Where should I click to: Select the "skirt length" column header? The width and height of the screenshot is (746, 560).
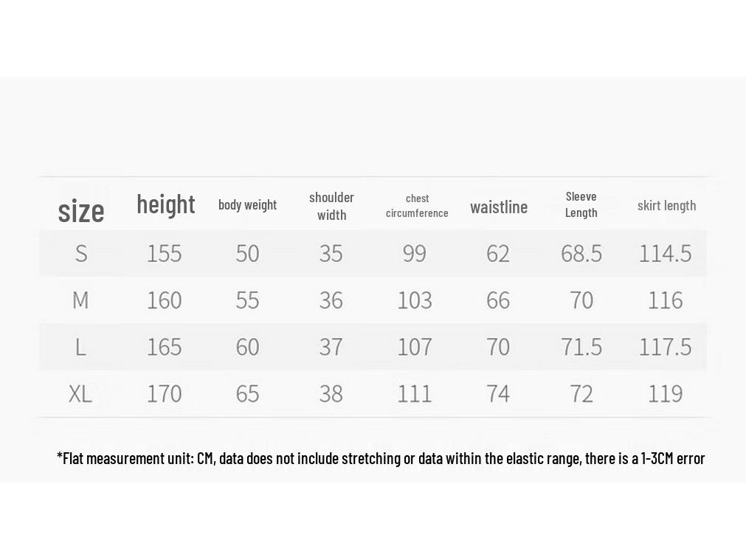(x=666, y=206)
